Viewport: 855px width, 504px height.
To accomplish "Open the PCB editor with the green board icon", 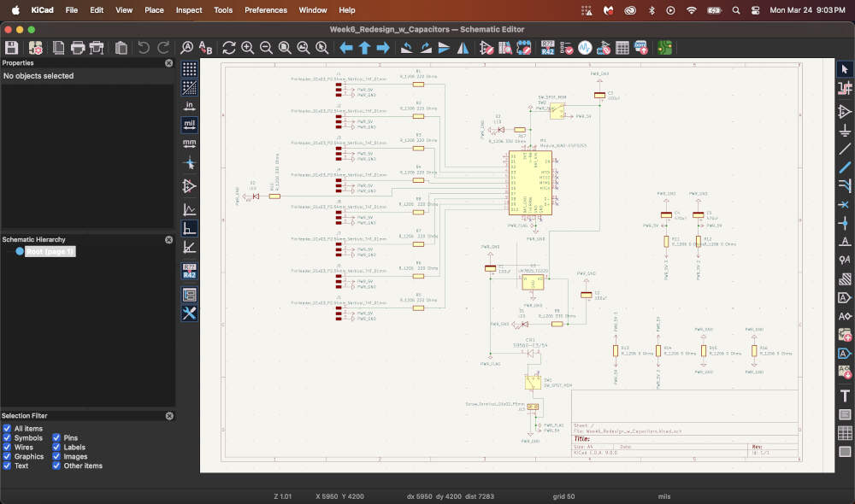I will tap(664, 48).
